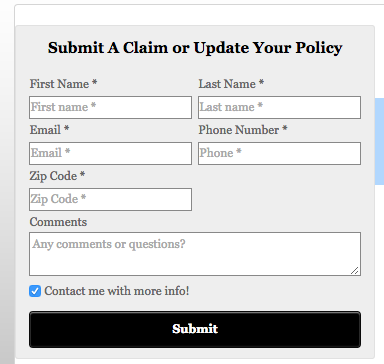Viewport: 384px width, 364px height.
Task: Click the gray page margin left of form
Action: (7, 200)
